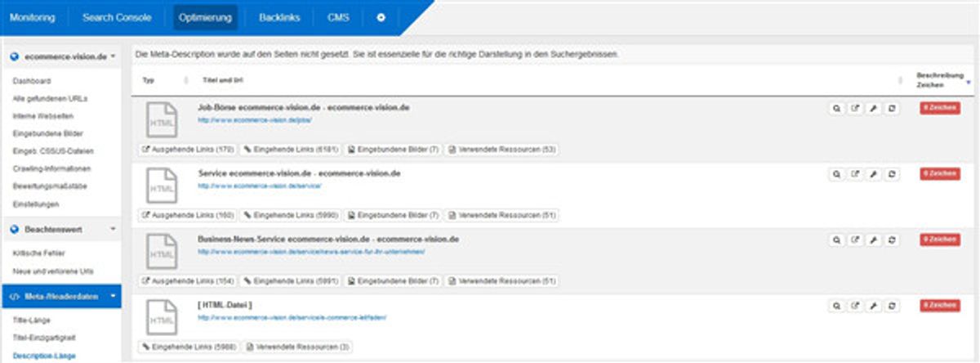980x363 pixels.
Task: Click wrench icon in Business-News-Service row
Action: click(874, 240)
